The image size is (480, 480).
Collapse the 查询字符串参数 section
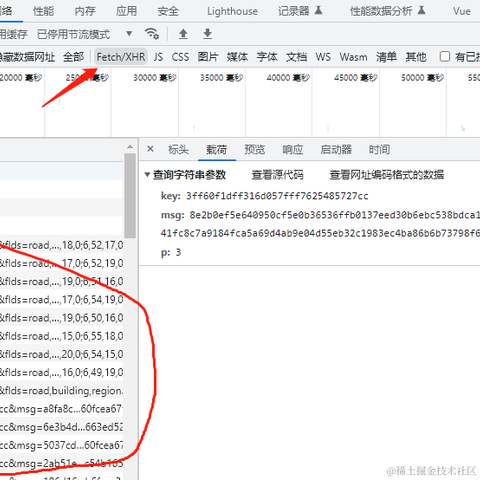click(147, 174)
